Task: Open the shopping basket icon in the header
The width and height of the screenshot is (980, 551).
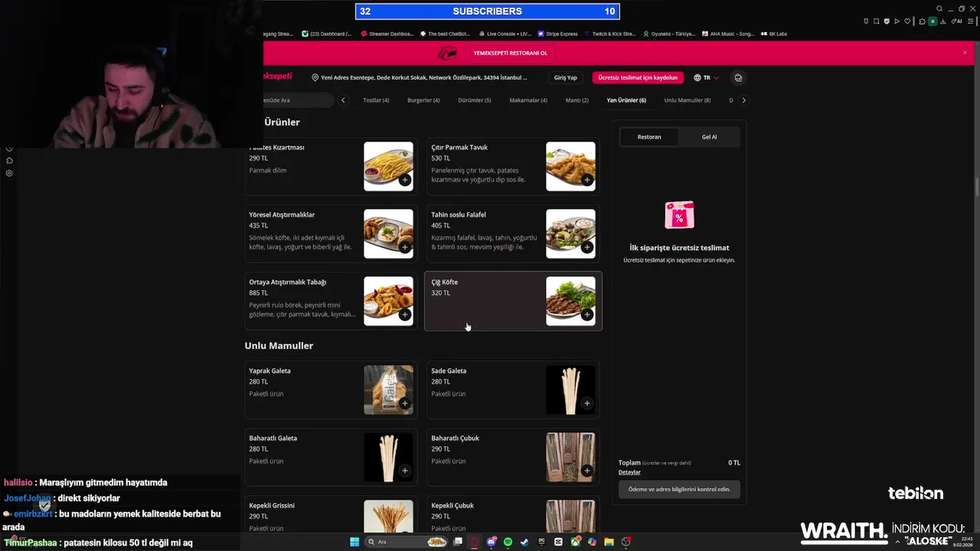Action: tap(738, 77)
